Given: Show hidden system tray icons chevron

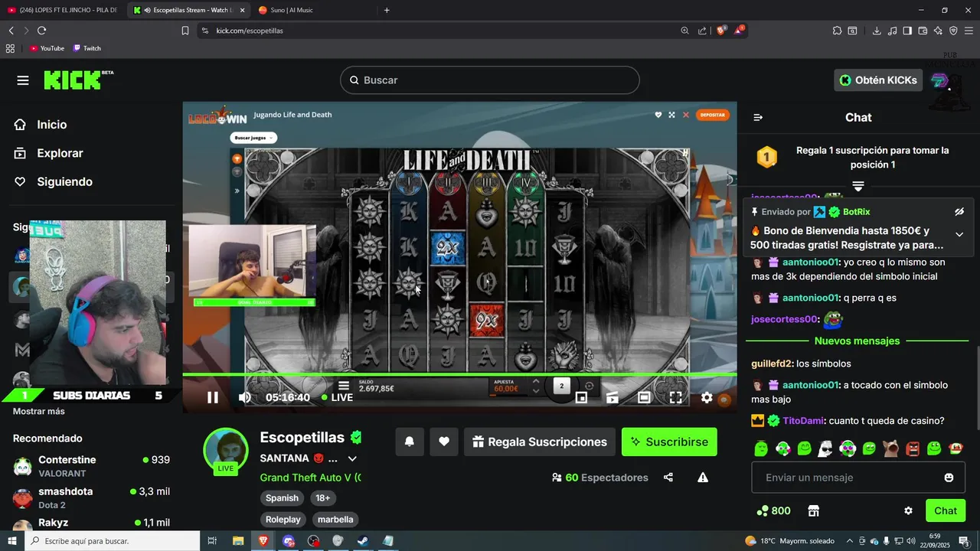Looking at the screenshot, I should click(849, 541).
